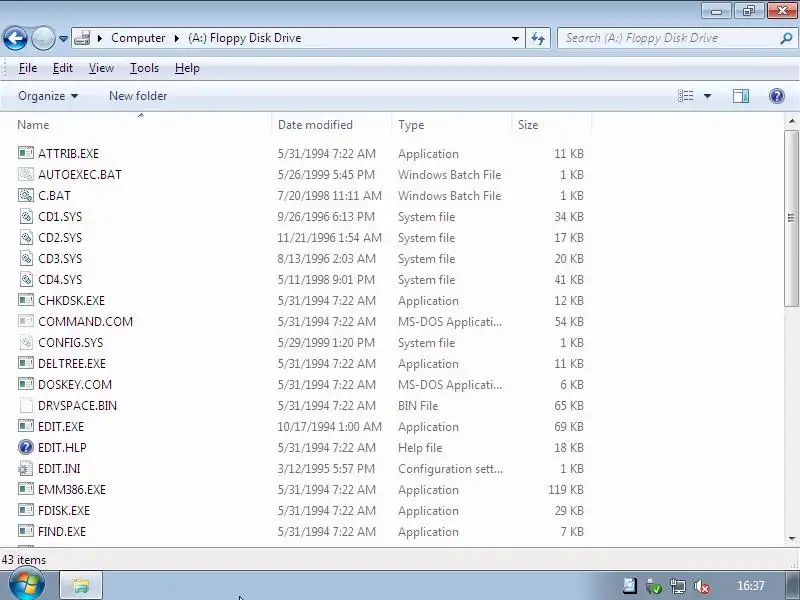Select the EMM386.EXE file name
Screen dimensions: 800x600
[x=72, y=490]
